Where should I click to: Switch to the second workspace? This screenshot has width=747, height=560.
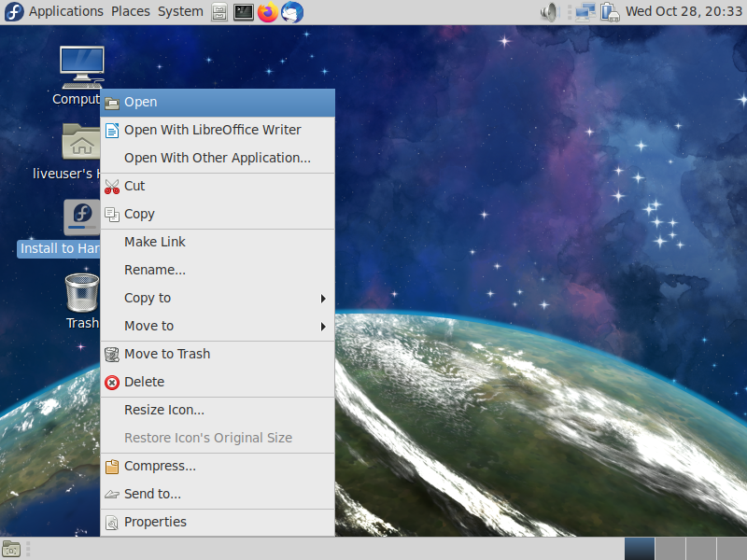coord(669,549)
